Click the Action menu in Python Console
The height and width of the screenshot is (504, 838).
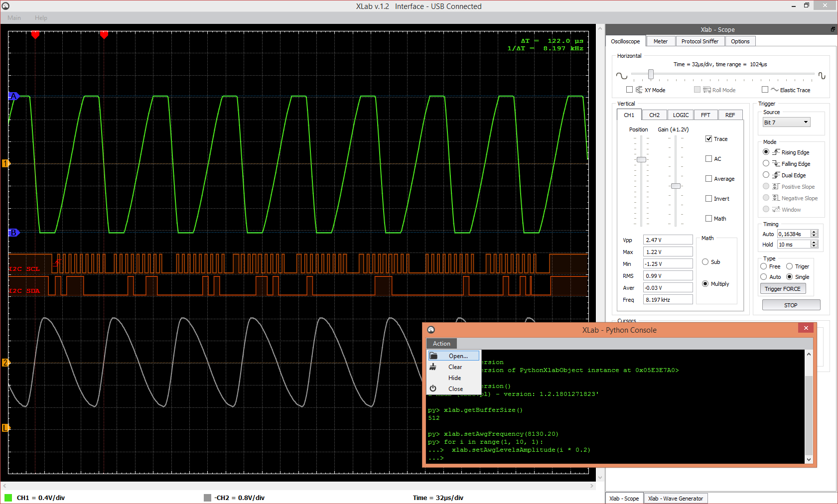441,344
